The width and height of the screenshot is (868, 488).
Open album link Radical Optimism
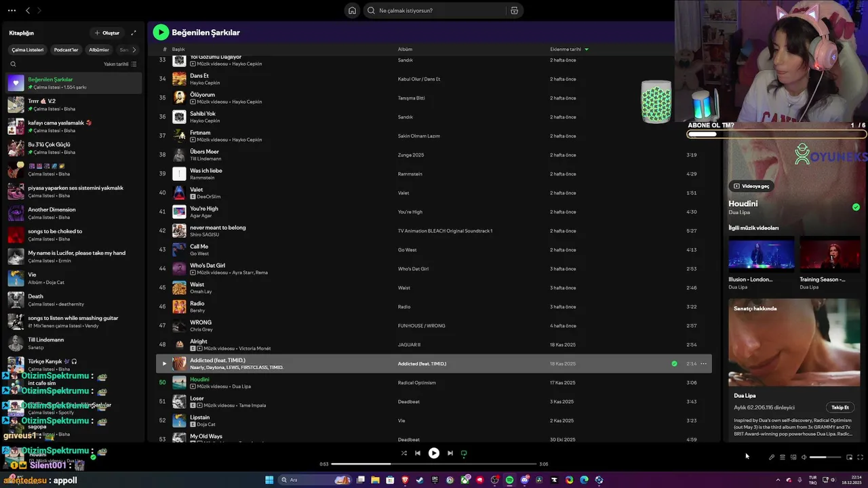pyautogui.click(x=416, y=382)
